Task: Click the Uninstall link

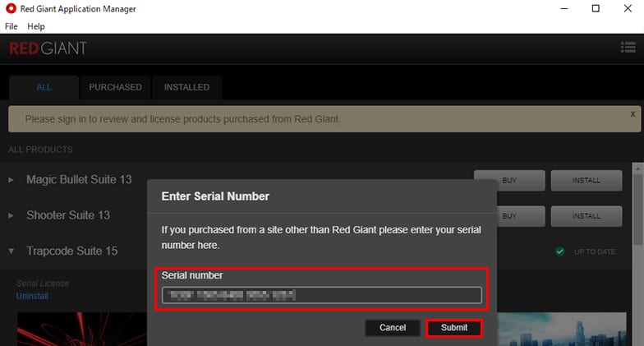Action: [32, 296]
